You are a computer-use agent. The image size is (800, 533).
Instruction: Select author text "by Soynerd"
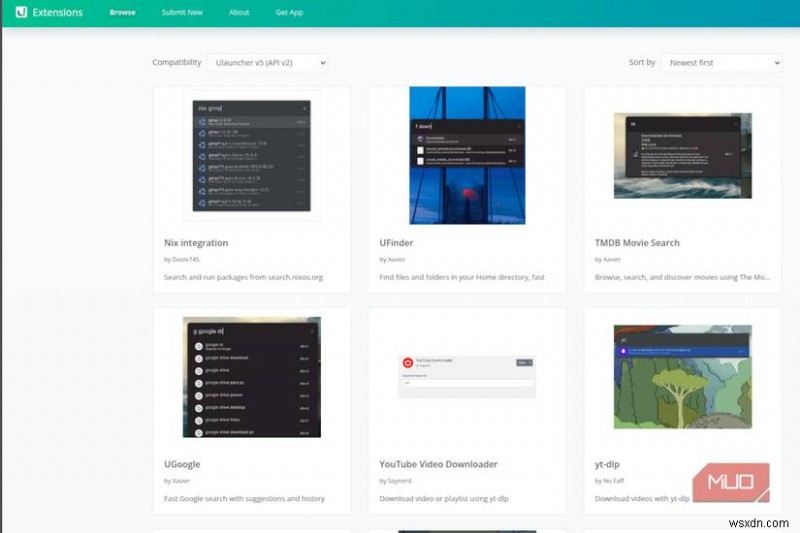click(395, 480)
